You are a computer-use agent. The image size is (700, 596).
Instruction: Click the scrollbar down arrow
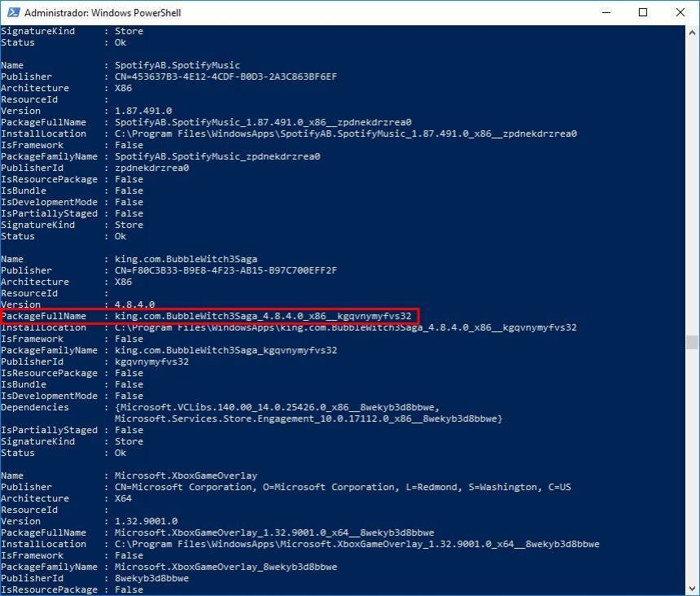692,589
